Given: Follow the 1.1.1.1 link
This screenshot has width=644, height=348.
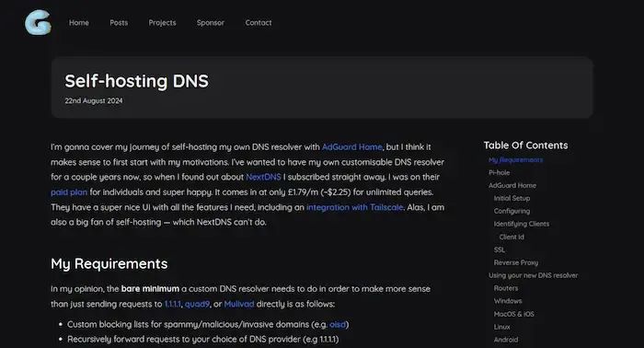Looking at the screenshot, I should [173, 304].
